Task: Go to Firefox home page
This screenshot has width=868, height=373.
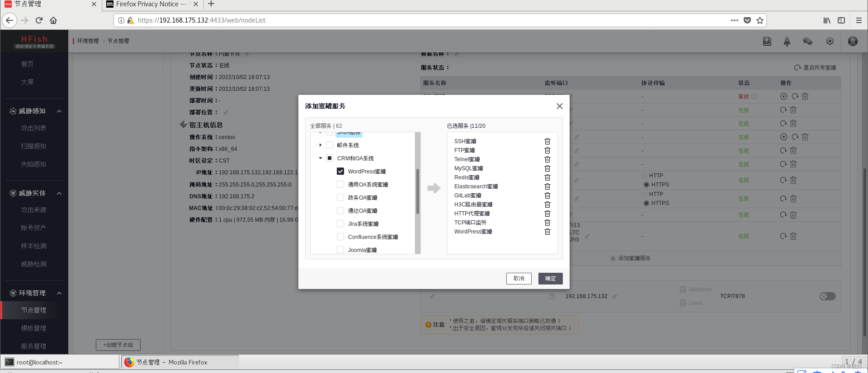Action: pos(53,20)
